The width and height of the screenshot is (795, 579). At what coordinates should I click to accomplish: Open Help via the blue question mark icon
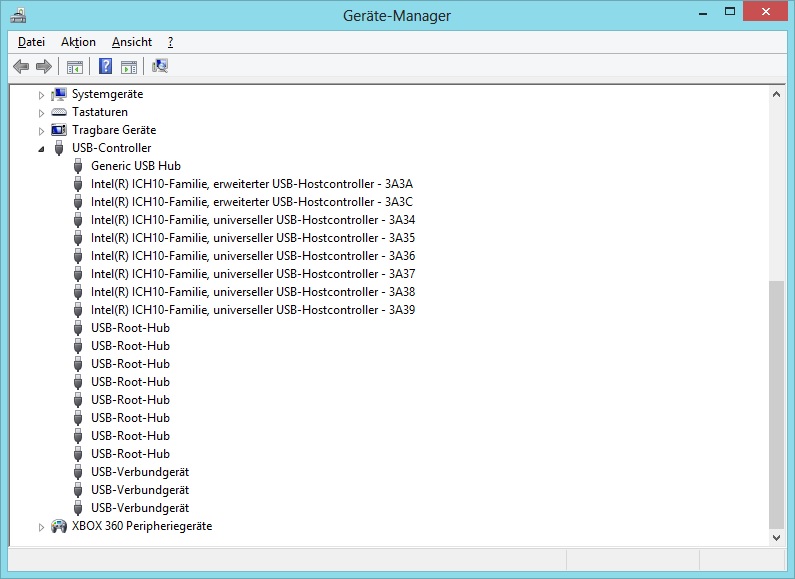(x=105, y=66)
